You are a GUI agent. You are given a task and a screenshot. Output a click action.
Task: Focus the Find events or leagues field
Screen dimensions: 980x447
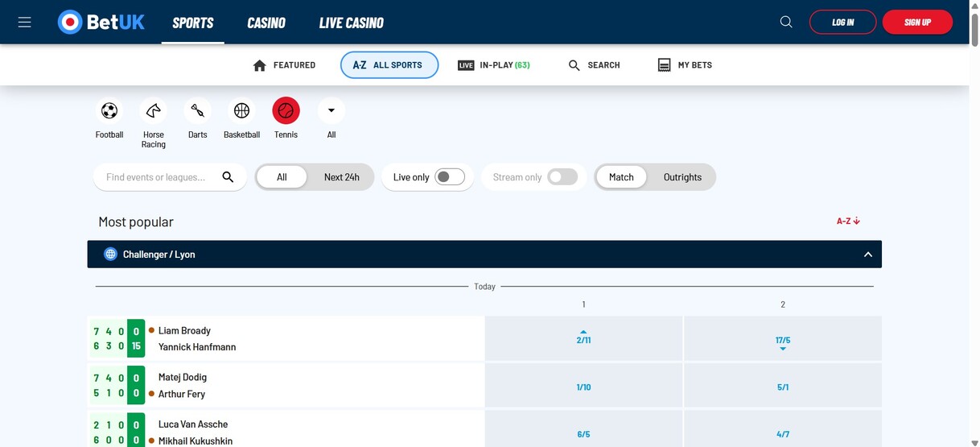pos(157,177)
